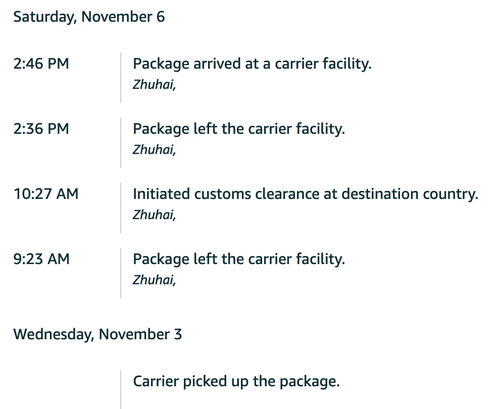Click the Wednesday, November 3 date header
Viewport: 500px width, 409px height.
click(x=98, y=334)
